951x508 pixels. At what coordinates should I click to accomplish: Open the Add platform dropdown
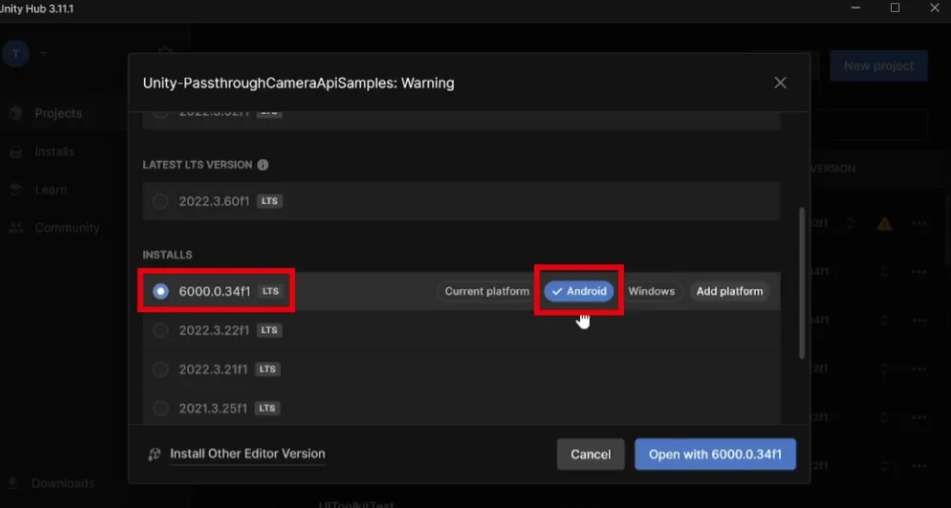pyautogui.click(x=729, y=291)
